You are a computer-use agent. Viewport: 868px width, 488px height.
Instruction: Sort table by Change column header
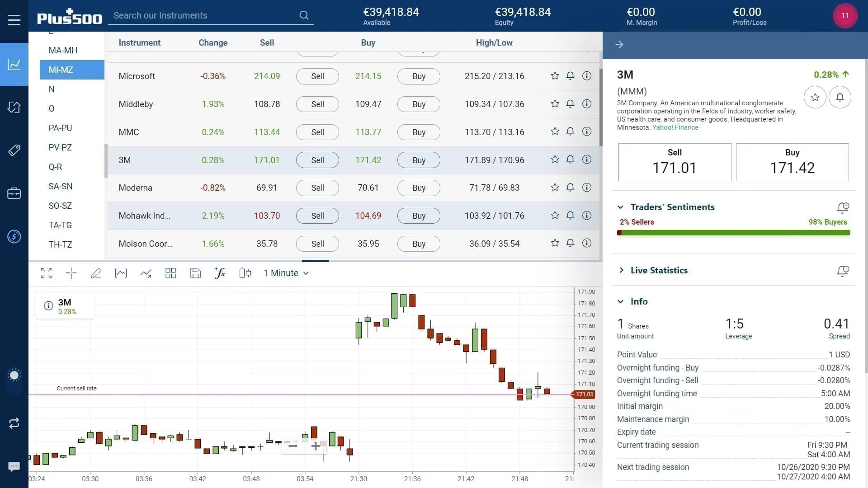[213, 43]
